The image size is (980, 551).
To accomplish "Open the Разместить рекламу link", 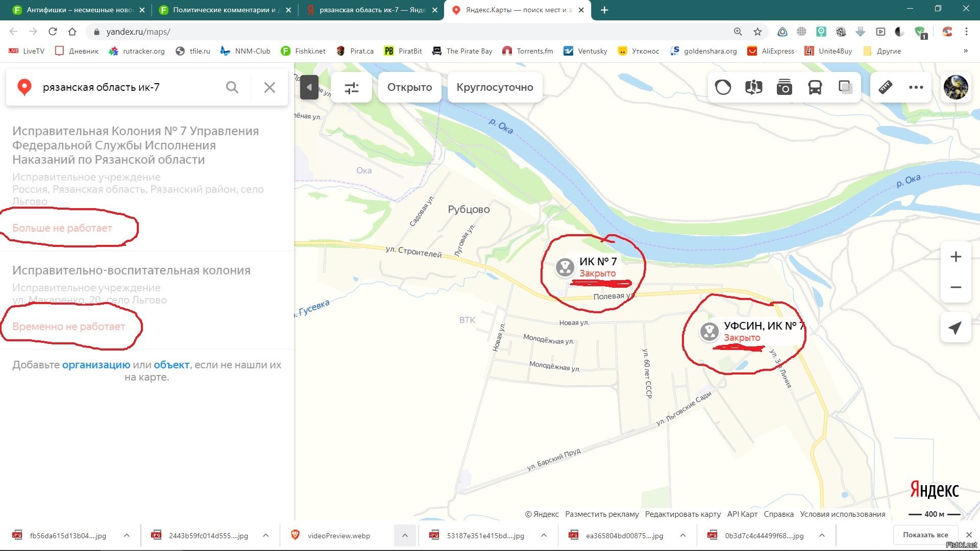I will coord(602,514).
